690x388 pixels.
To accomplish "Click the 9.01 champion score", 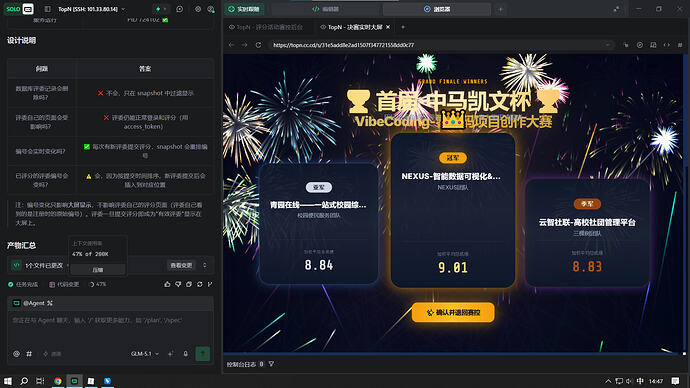I will click(453, 267).
